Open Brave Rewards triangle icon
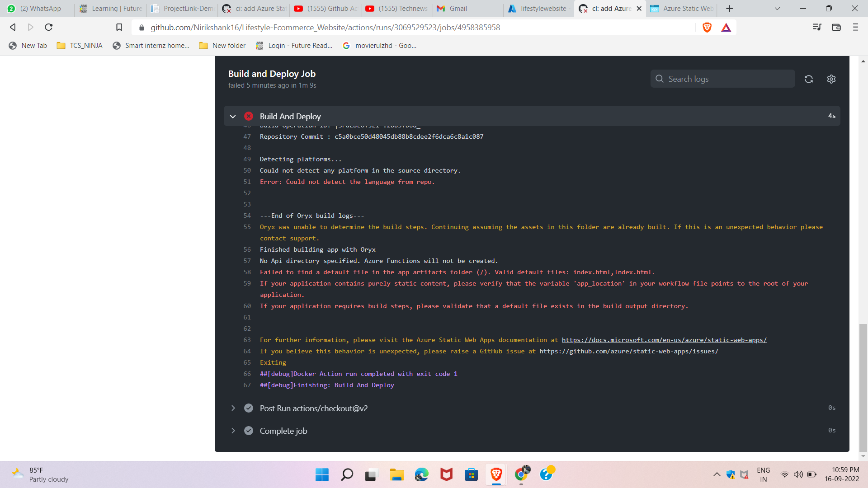Screen dimensions: 868x488 click(x=726, y=27)
